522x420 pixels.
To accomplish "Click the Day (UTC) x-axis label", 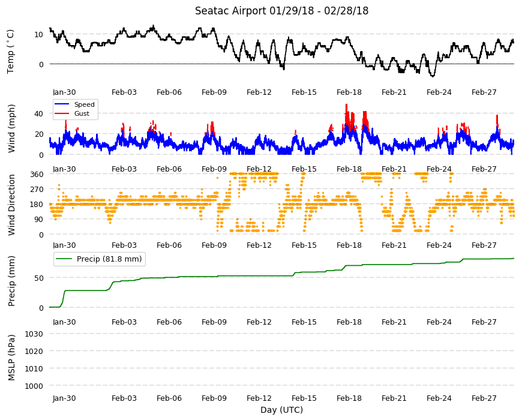I will click(x=281, y=410).
